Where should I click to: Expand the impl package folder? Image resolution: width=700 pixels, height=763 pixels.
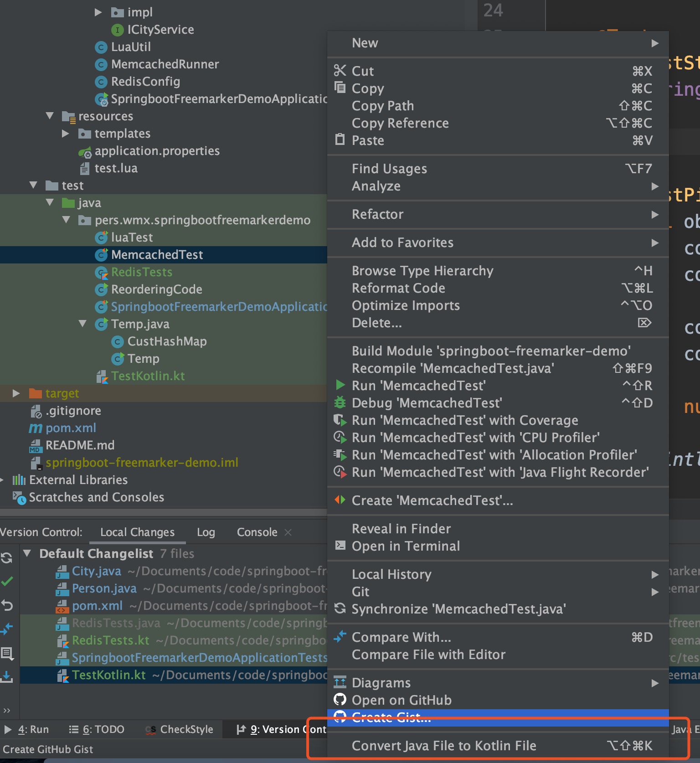[x=98, y=12]
